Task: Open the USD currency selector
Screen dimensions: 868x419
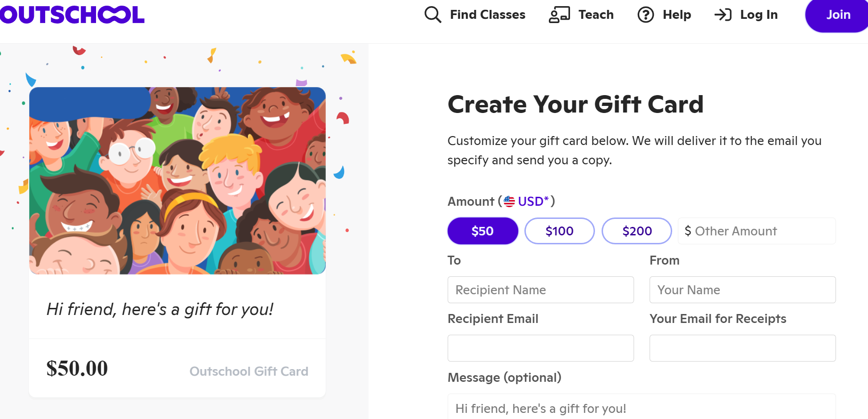Action: pos(531,201)
